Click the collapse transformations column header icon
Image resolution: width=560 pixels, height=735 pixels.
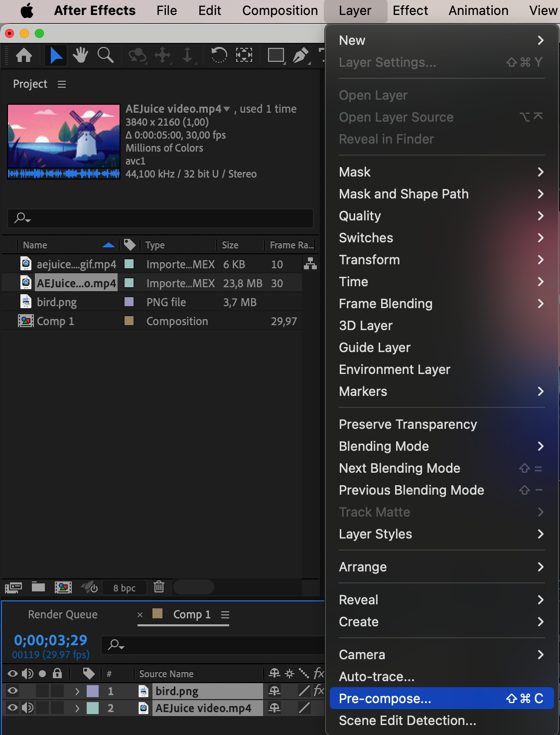[289, 674]
